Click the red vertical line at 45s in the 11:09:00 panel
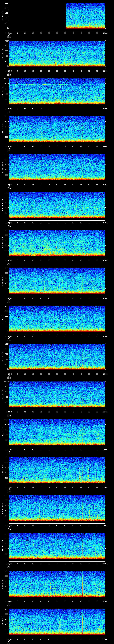The height and width of the screenshot is (644, 114). click(x=82, y=16)
